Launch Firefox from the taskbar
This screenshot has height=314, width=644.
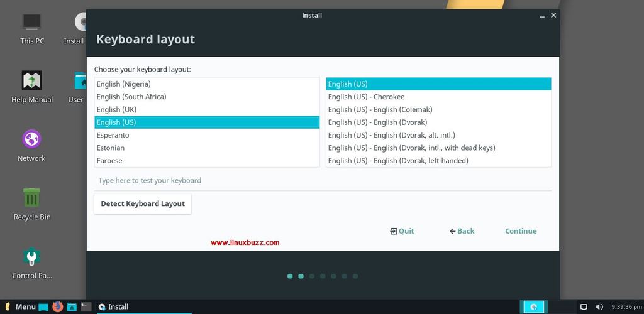tap(57, 306)
